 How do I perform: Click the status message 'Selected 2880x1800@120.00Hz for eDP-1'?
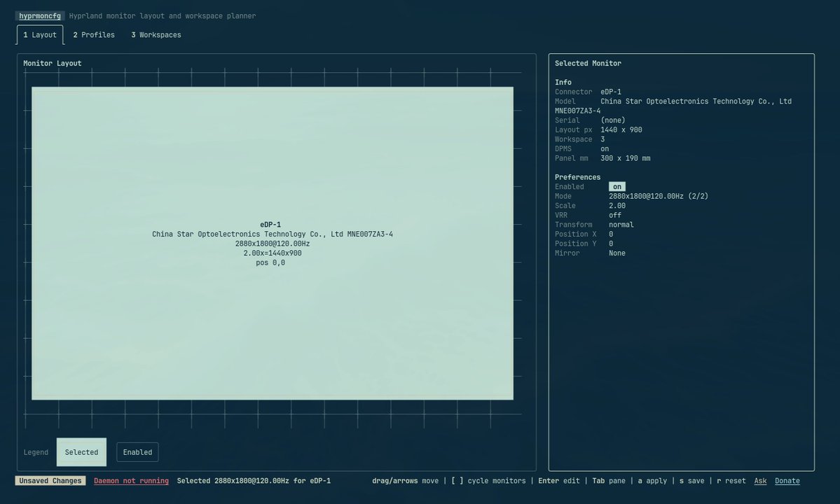coord(254,481)
